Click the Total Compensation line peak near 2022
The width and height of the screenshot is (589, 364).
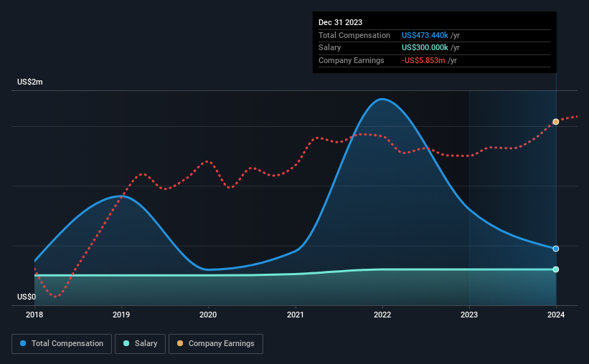pos(382,99)
